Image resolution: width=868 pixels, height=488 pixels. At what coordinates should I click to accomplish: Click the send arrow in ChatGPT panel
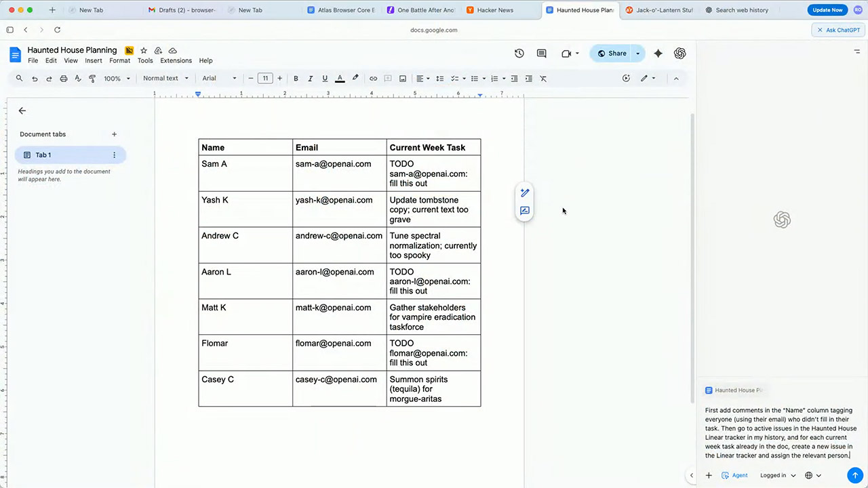click(854, 475)
